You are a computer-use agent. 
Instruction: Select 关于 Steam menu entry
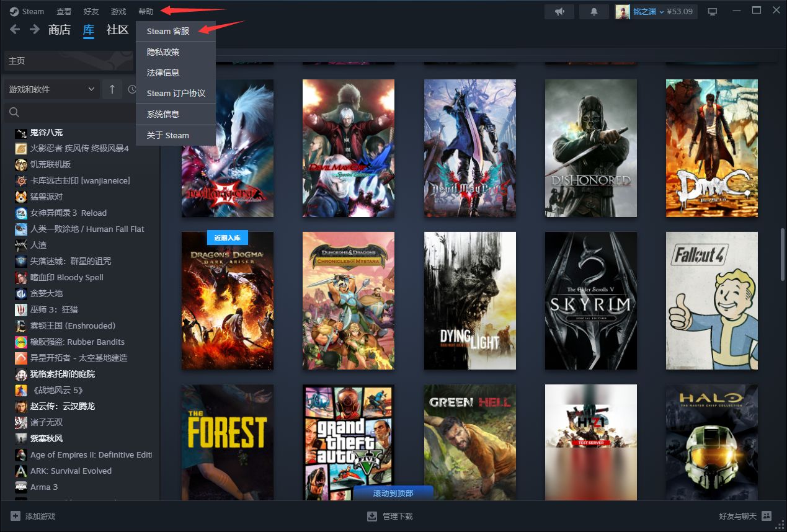[x=176, y=135]
